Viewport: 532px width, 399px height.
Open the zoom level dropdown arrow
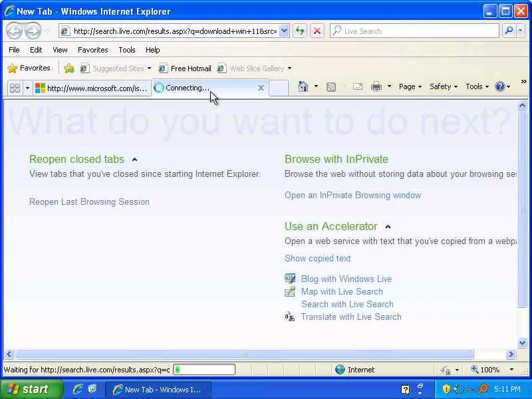[x=511, y=370]
